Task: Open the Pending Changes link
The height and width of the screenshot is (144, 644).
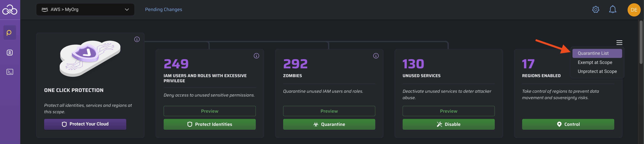Action: [163, 10]
